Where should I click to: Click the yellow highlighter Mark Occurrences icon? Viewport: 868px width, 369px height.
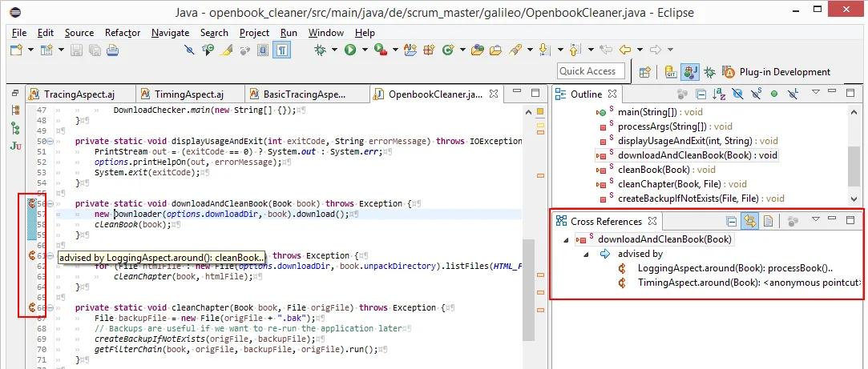tap(226, 50)
